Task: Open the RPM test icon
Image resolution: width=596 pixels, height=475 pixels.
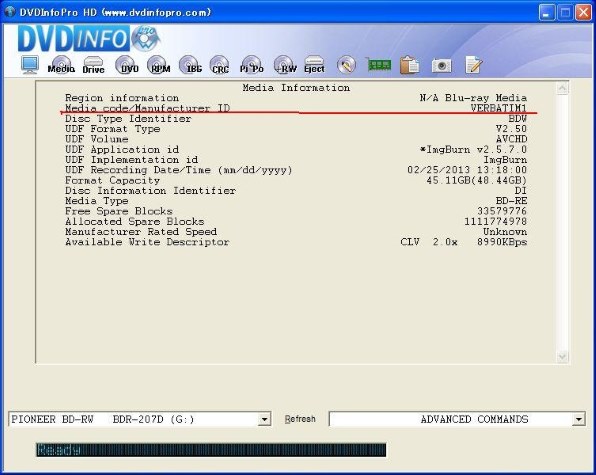Action: point(159,65)
